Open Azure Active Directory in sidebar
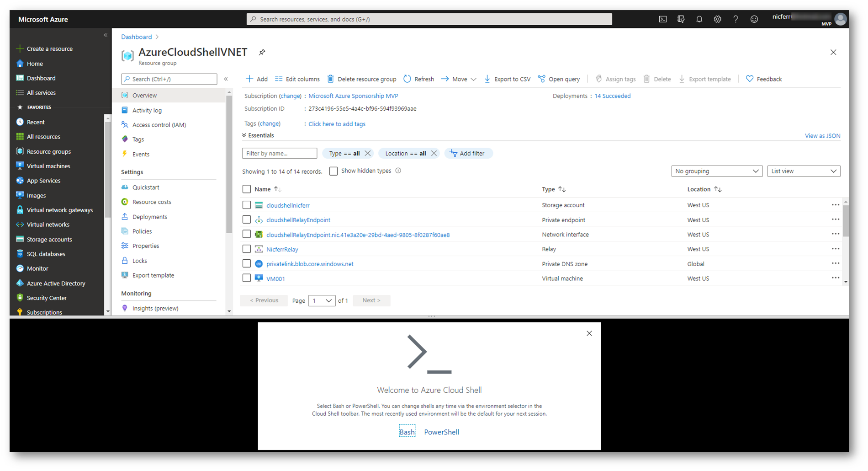Image resolution: width=868 pixels, height=471 pixels. pyautogui.click(x=56, y=283)
